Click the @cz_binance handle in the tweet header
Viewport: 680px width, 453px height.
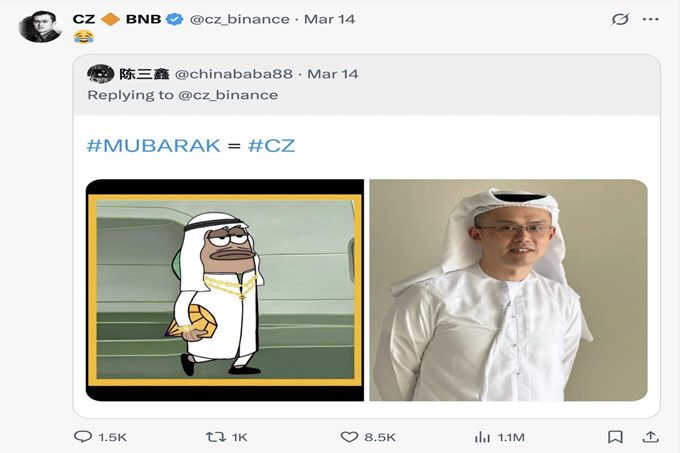pyautogui.click(x=240, y=19)
